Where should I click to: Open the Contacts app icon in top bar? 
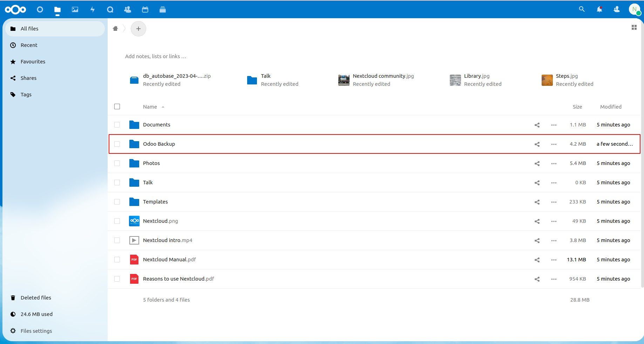click(x=128, y=9)
